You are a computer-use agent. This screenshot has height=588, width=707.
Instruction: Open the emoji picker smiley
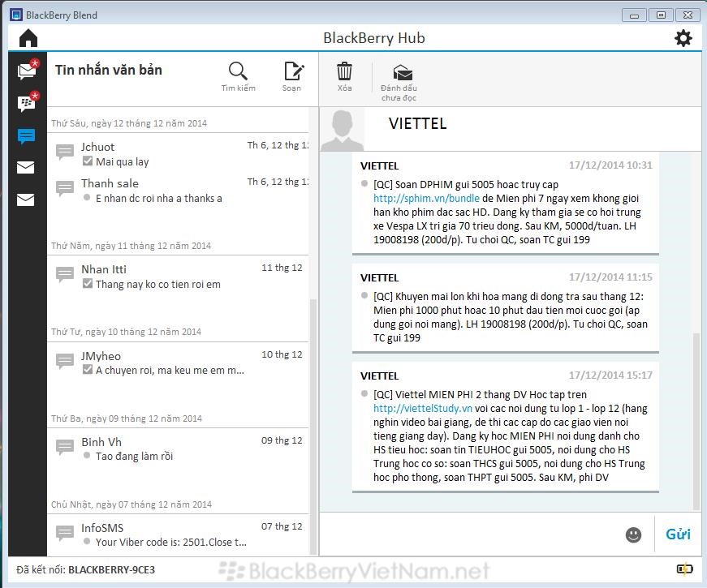(x=634, y=534)
